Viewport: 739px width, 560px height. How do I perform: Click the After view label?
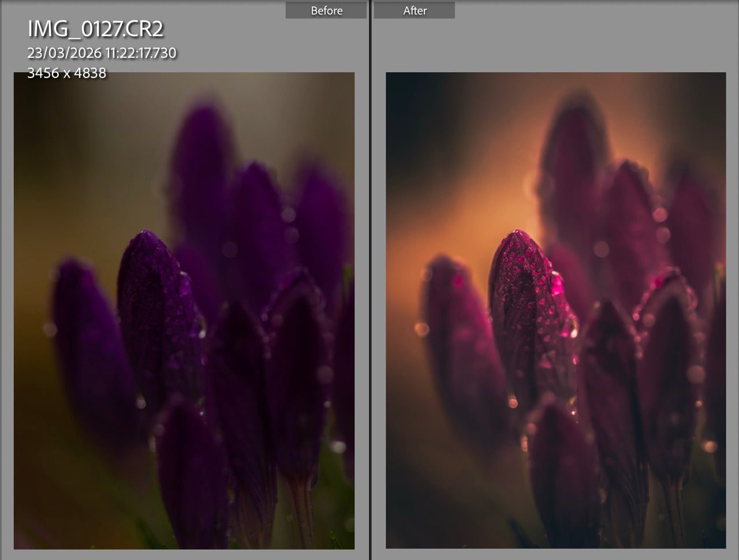415,10
